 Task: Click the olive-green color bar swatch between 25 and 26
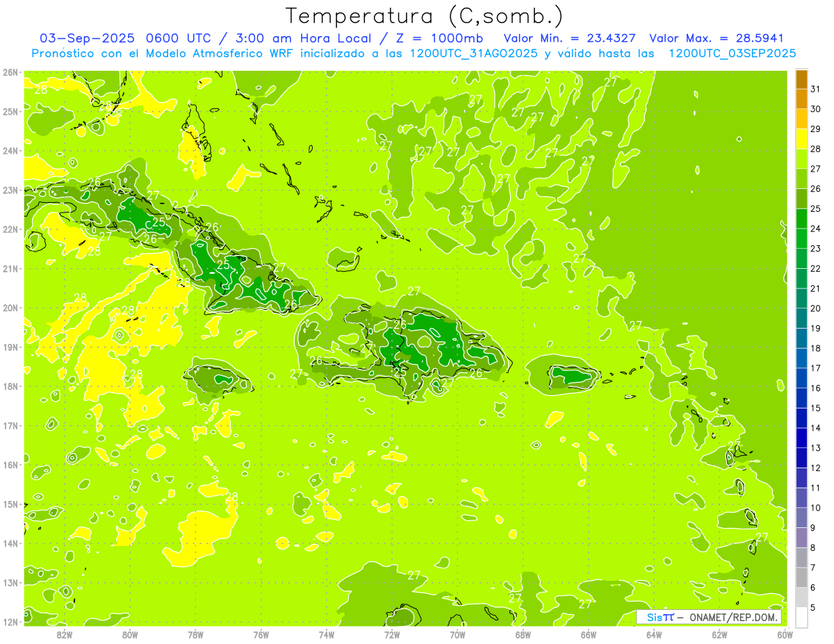coord(801,198)
